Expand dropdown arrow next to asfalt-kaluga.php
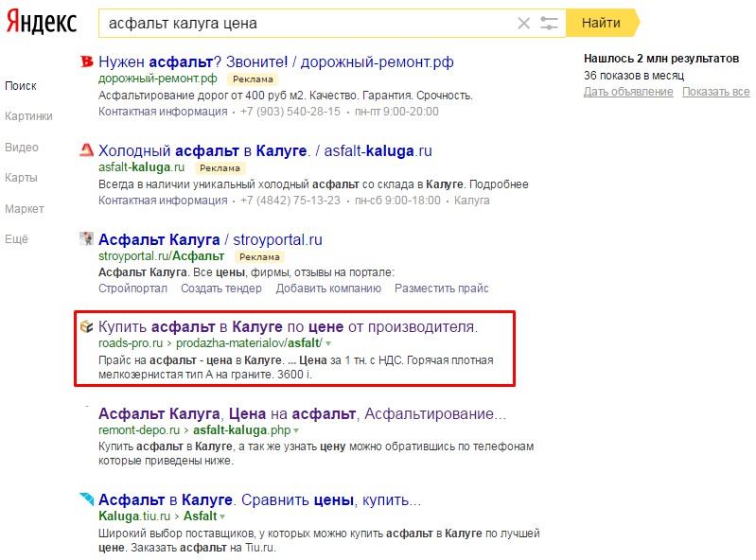This screenshot has width=756, height=560. (296, 430)
